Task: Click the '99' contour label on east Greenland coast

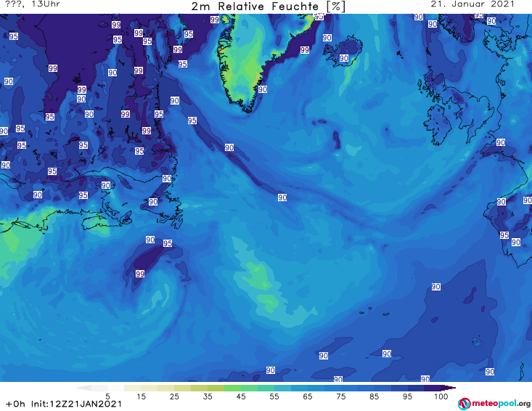Action: point(304,50)
